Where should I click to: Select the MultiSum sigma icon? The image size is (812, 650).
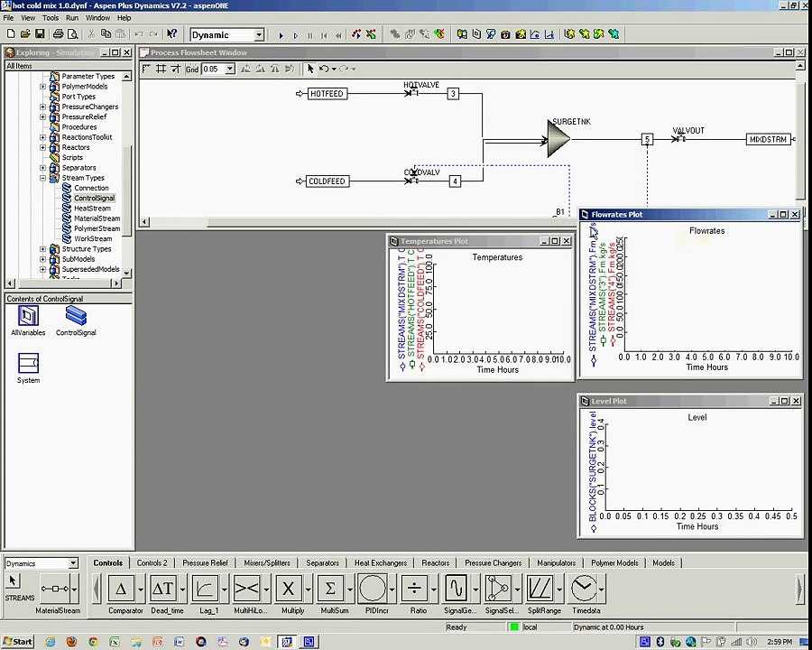pyautogui.click(x=330, y=589)
